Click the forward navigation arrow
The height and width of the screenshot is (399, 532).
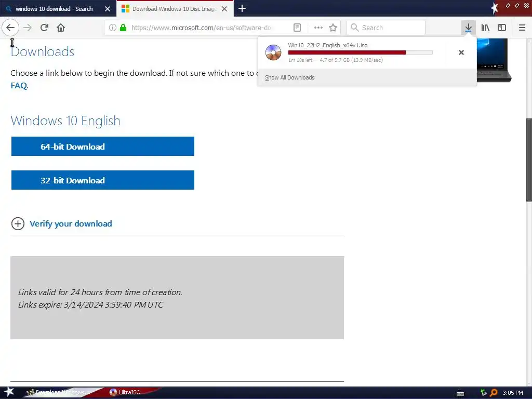click(28, 28)
